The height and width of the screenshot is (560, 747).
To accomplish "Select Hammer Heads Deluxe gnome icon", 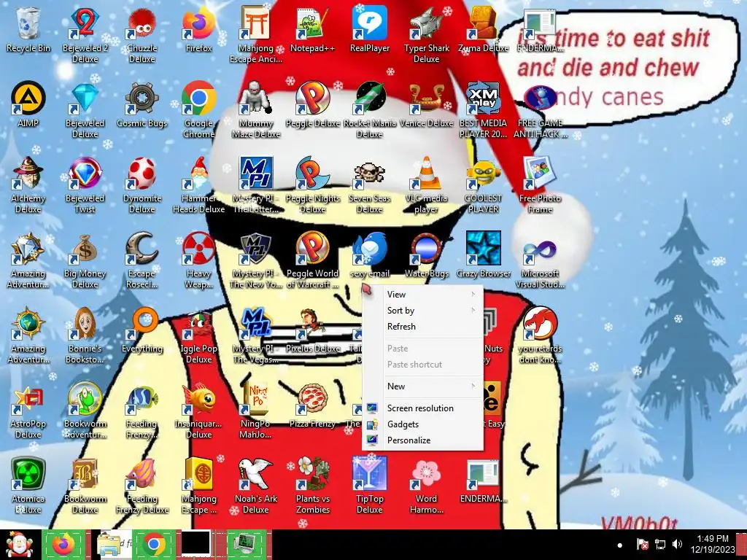I will point(198,174).
